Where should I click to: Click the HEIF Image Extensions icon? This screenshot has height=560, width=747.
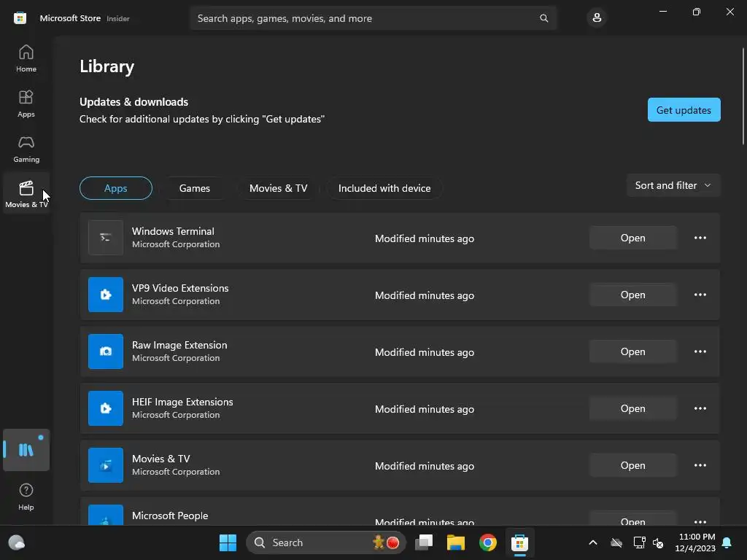106,408
